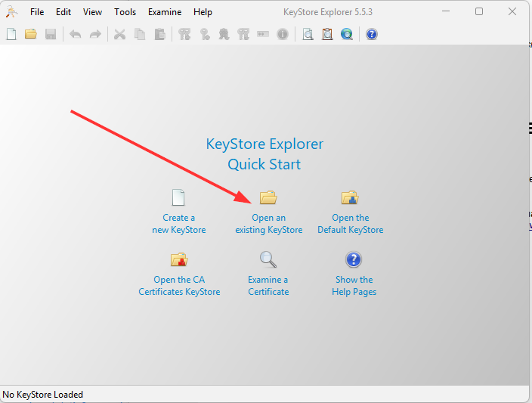Click the New KeyStore toolbar icon
Viewport: 532px width, 403px height.
tap(11, 34)
